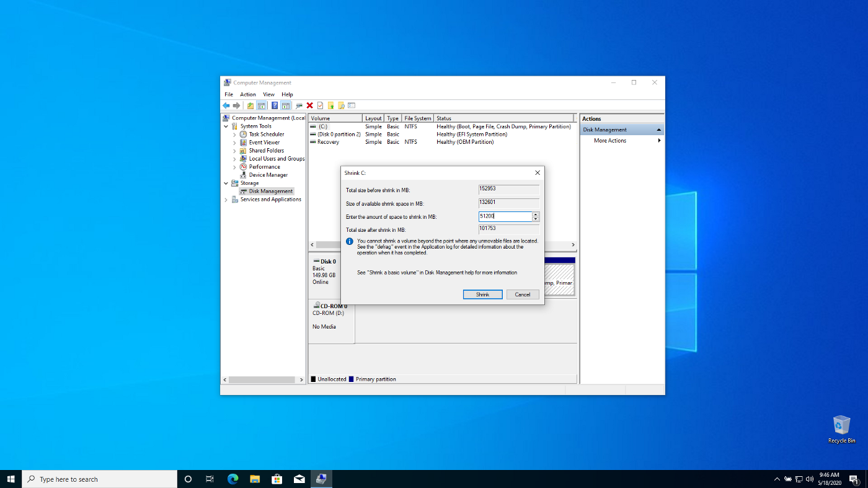Open the Action menu
Viewport: 868px width, 488px height.
pyautogui.click(x=248, y=94)
